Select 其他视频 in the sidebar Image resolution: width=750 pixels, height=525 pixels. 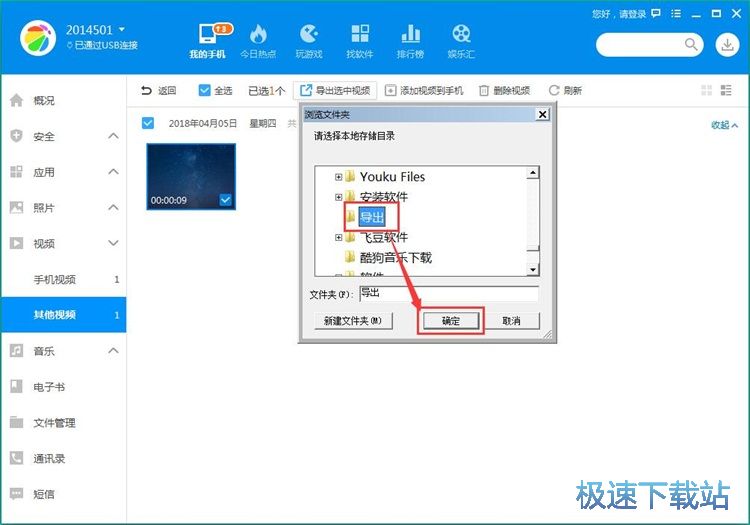pyautogui.click(x=63, y=315)
